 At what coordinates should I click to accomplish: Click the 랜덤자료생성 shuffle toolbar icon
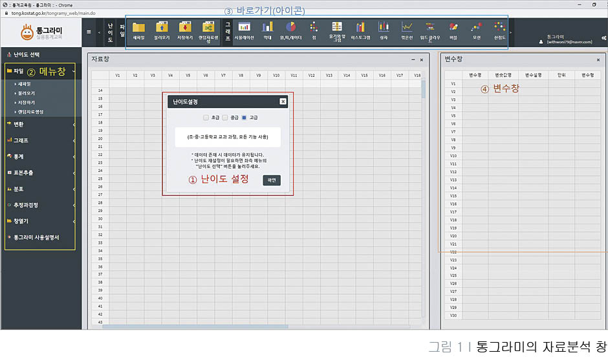point(208,28)
